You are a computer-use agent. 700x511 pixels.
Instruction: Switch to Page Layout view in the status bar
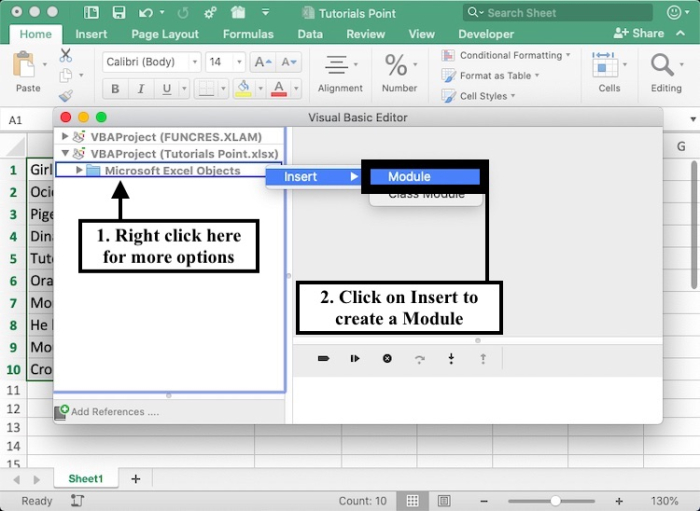tap(444, 501)
